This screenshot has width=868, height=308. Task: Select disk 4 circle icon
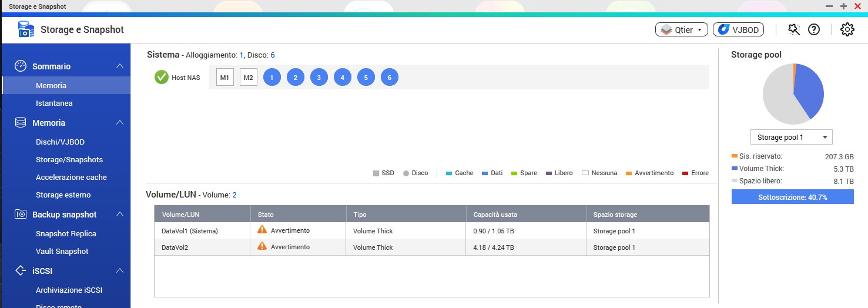tap(343, 78)
